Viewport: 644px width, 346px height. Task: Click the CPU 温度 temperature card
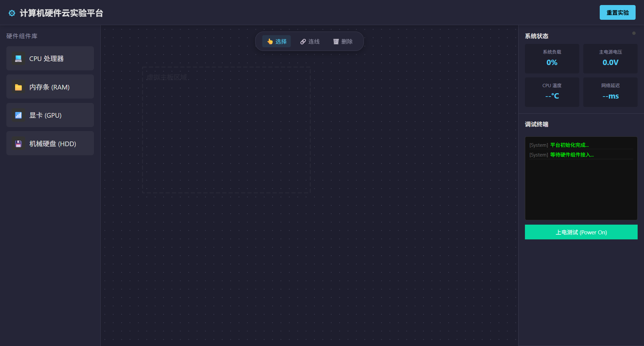click(552, 92)
